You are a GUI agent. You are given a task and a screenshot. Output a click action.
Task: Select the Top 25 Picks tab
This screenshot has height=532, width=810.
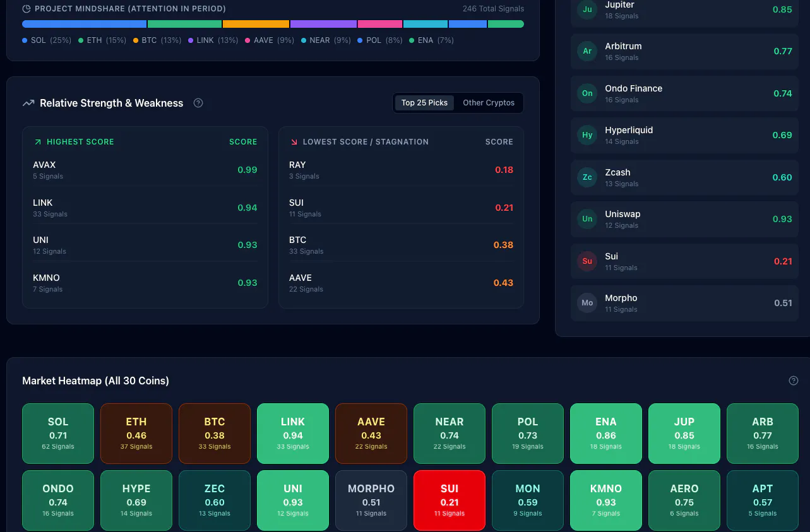424,103
